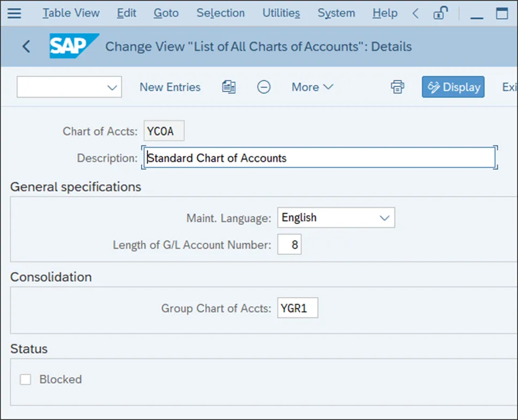
Task: Click the print icon in toolbar
Action: (x=397, y=87)
